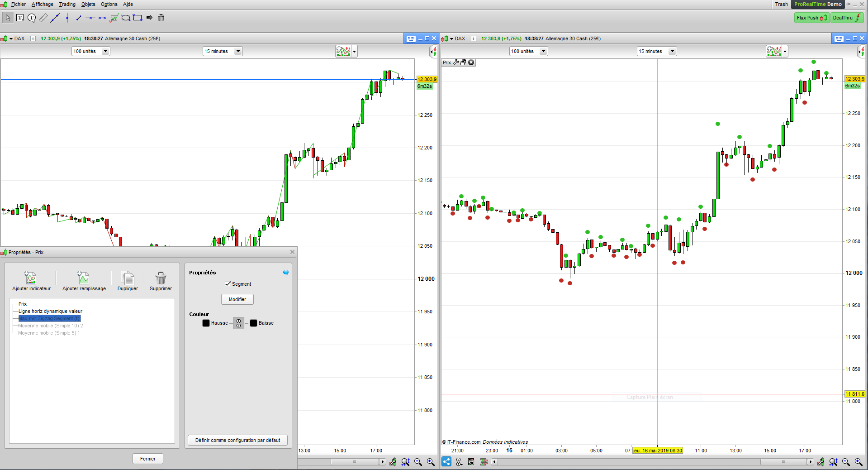Open 100 unités dropdown on left chart
The width and height of the screenshot is (868, 470).
[x=90, y=51]
